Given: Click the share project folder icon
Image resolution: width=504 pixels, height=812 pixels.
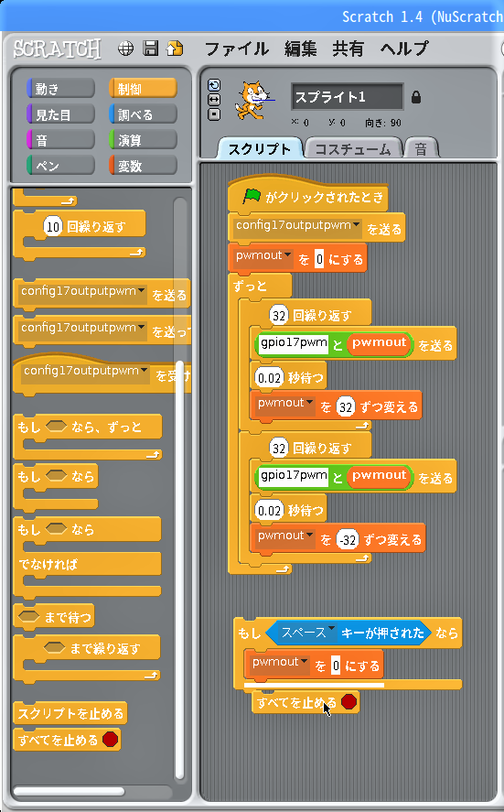Looking at the screenshot, I should 175,49.
